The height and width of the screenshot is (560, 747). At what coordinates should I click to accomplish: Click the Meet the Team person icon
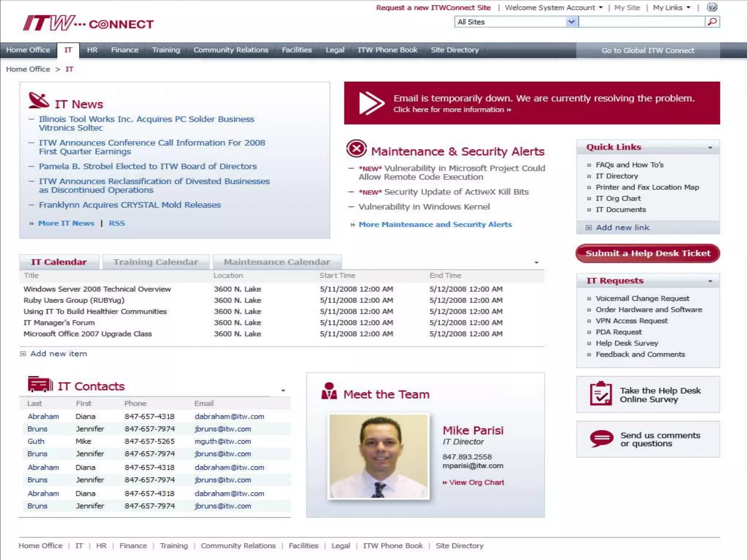[329, 391]
